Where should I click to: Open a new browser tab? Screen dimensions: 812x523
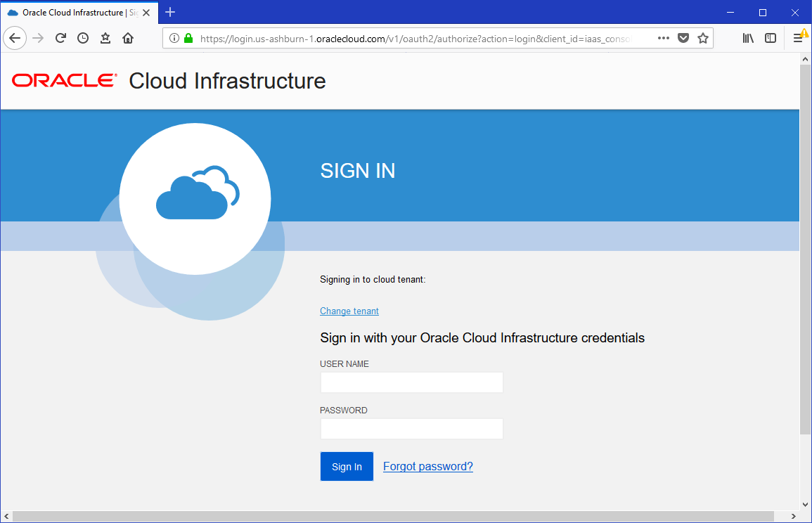(170, 13)
